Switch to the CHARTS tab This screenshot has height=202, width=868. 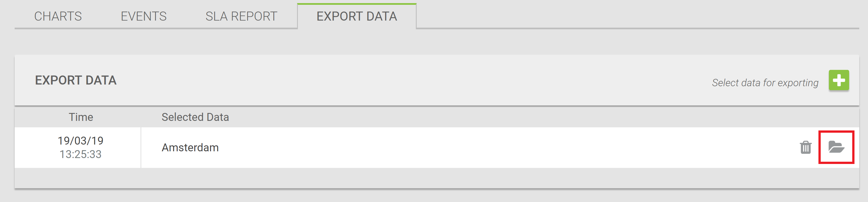click(58, 16)
